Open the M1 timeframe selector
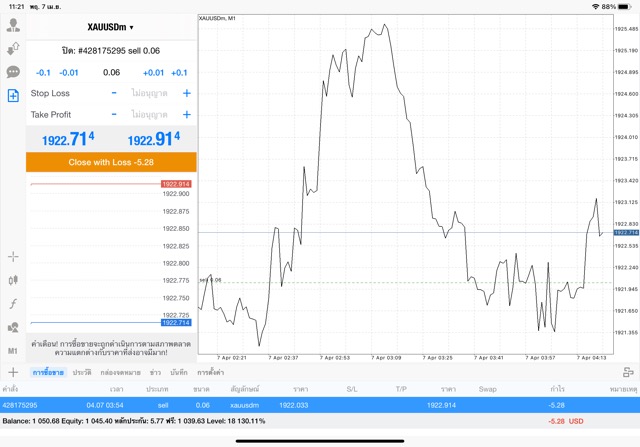 coord(13,351)
